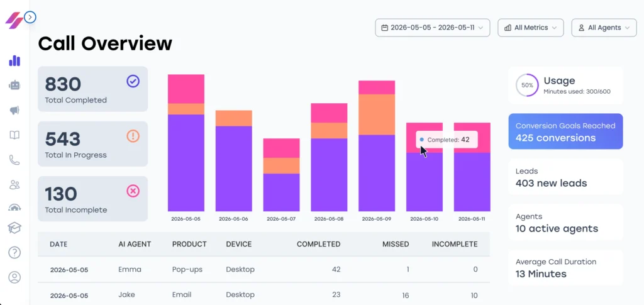Image resolution: width=644 pixels, height=305 pixels.
Task: Sort by the MISSED column header
Action: [396, 244]
